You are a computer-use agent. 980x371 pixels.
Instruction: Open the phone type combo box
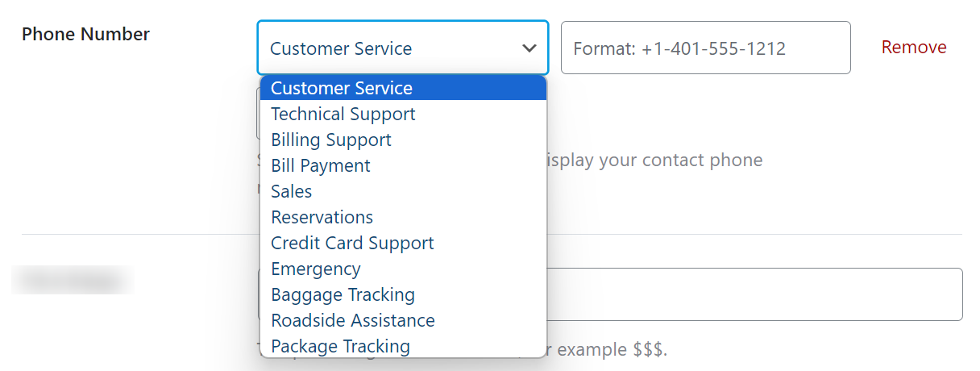(387, 48)
